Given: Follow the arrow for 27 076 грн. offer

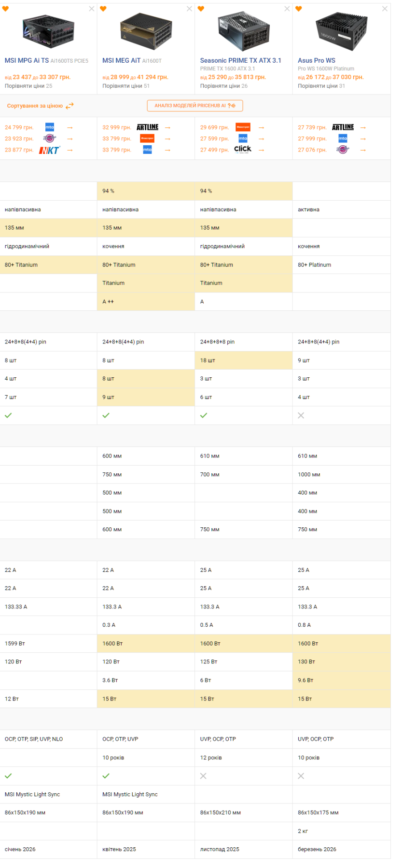Looking at the screenshot, I should [363, 150].
